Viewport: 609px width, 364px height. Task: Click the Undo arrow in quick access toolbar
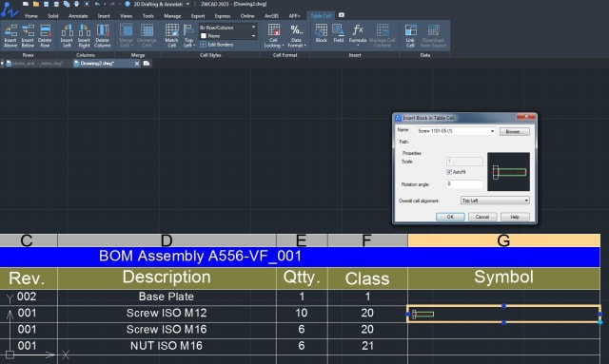pos(97,4)
